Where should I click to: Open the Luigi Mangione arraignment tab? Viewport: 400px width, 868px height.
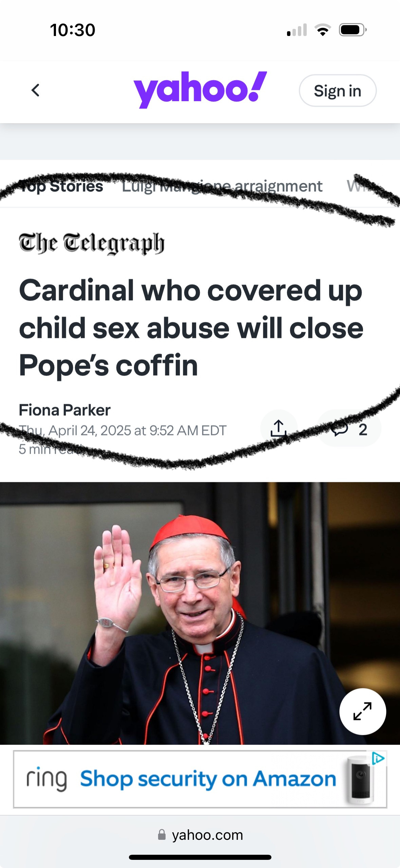[x=222, y=186]
